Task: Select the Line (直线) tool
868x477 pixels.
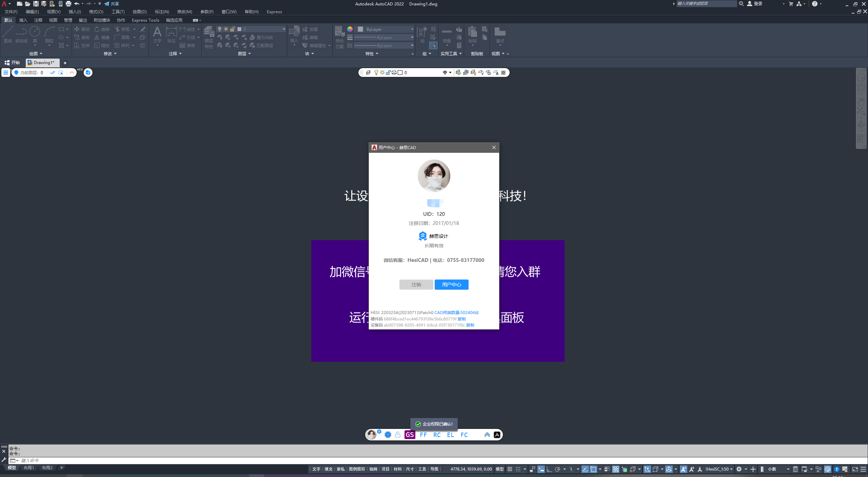Action: coord(7,34)
